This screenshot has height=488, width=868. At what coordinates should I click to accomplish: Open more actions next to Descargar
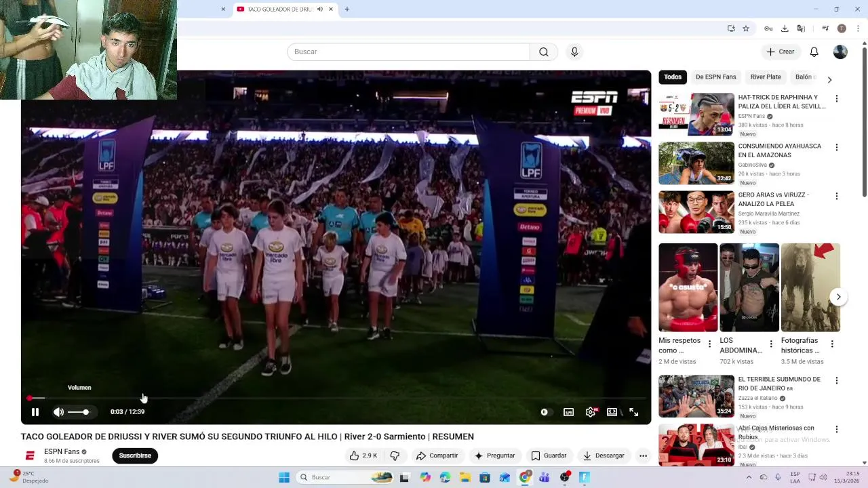coord(643,455)
